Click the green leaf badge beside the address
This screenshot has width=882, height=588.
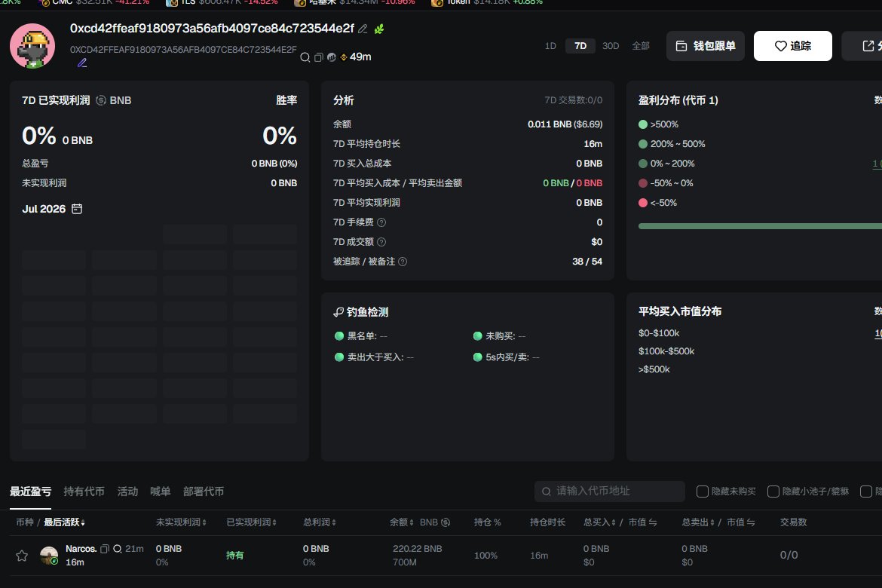(379, 29)
